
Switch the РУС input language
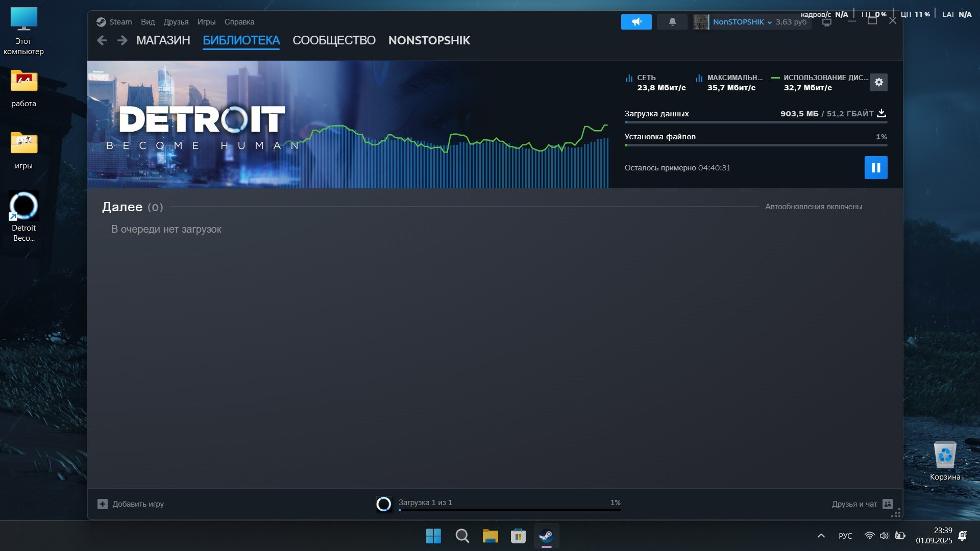(x=845, y=536)
